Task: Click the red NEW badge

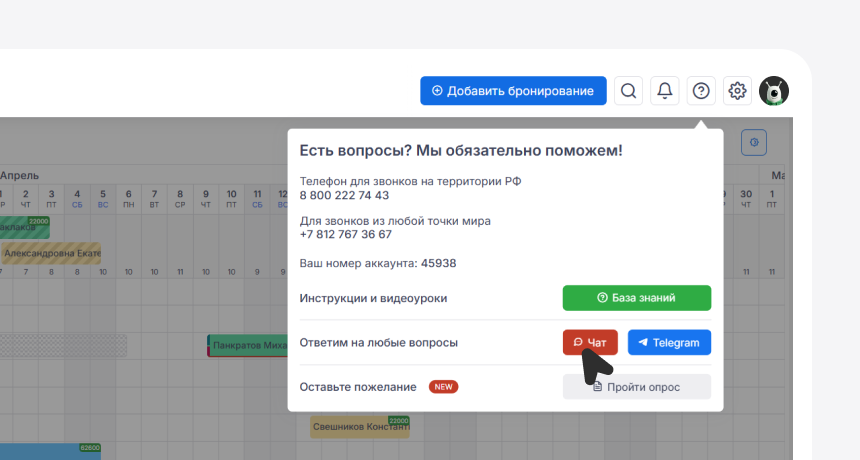Action: click(443, 387)
